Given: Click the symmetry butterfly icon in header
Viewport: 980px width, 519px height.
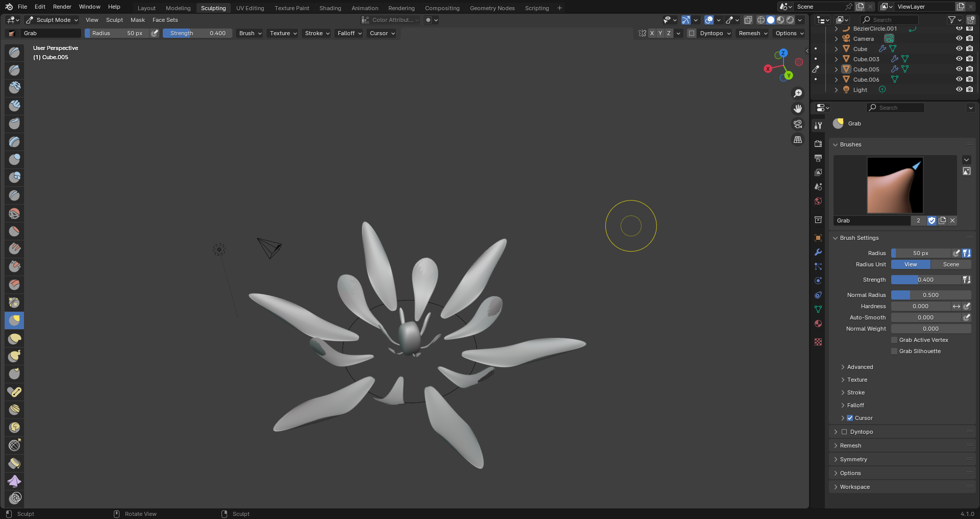Looking at the screenshot, I should click(642, 33).
